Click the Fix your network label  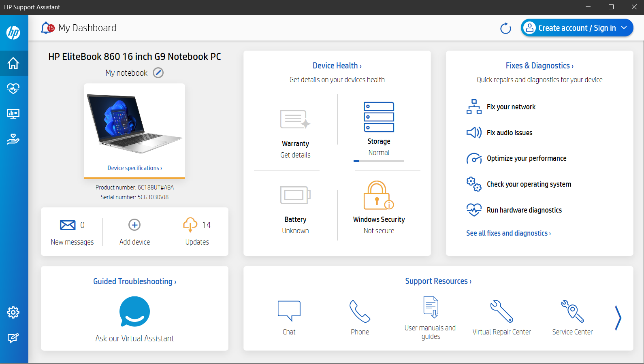click(x=511, y=107)
